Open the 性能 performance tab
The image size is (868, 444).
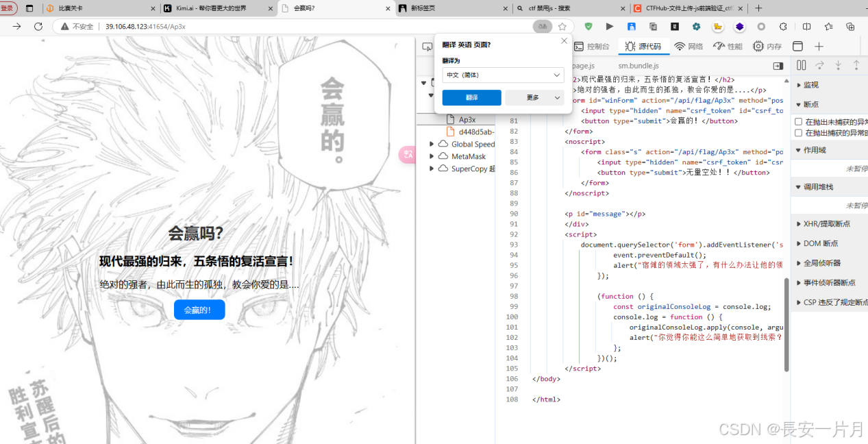pos(728,47)
